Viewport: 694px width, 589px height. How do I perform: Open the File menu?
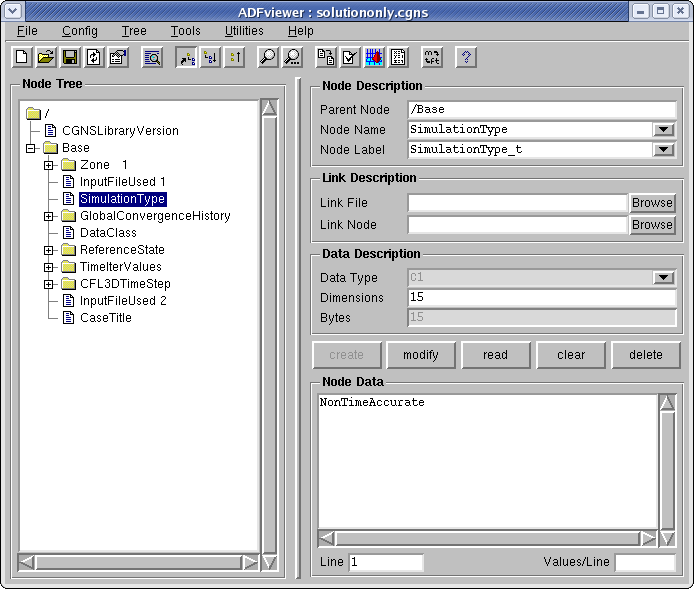point(27,31)
